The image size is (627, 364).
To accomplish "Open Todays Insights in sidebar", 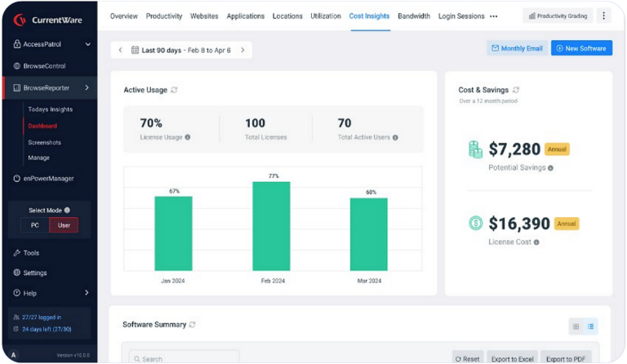I will click(x=51, y=109).
